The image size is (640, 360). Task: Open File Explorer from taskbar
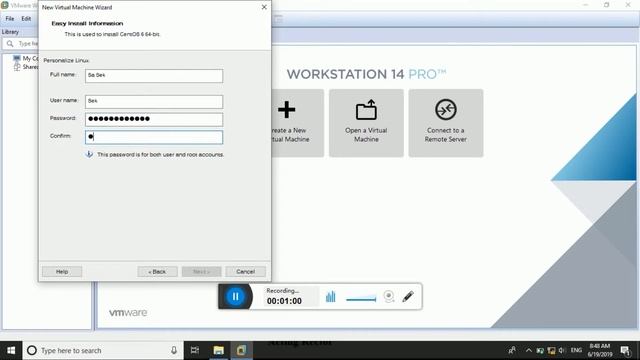coord(218,350)
